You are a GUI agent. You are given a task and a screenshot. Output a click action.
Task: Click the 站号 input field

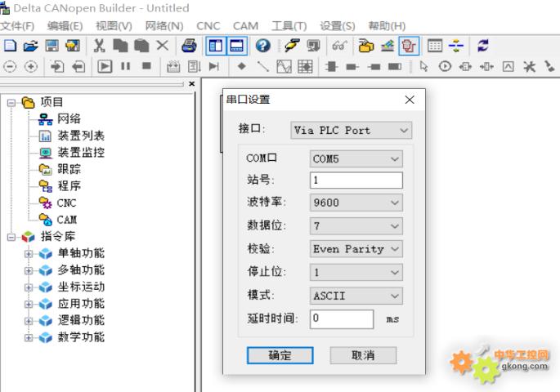(x=356, y=180)
